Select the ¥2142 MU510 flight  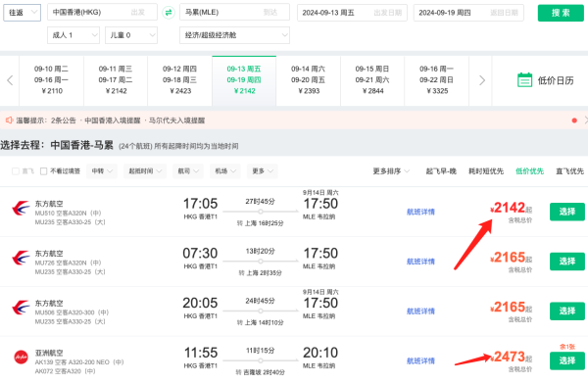567,212
